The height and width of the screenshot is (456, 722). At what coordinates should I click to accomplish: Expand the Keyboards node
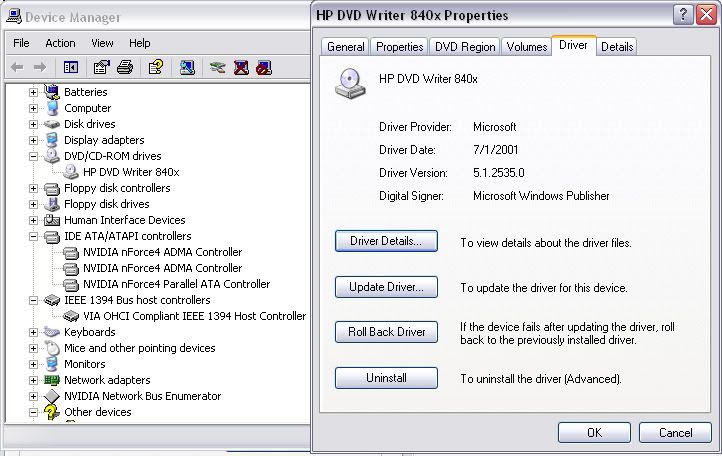pyautogui.click(x=33, y=332)
